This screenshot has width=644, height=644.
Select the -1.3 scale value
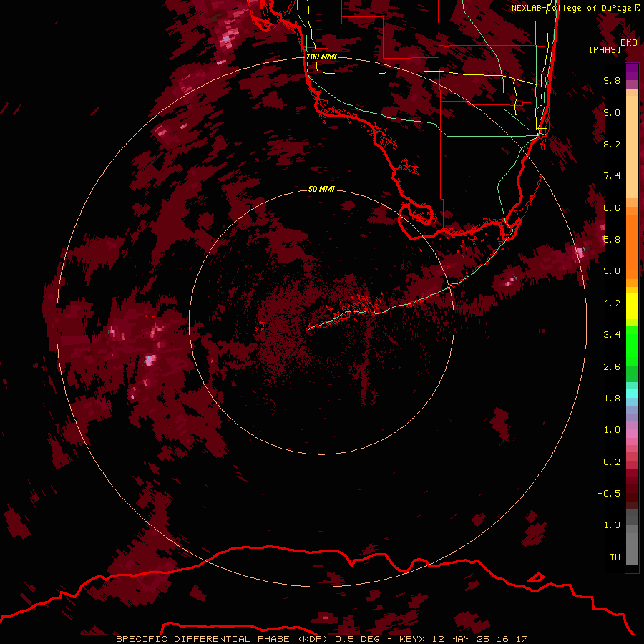click(609, 525)
